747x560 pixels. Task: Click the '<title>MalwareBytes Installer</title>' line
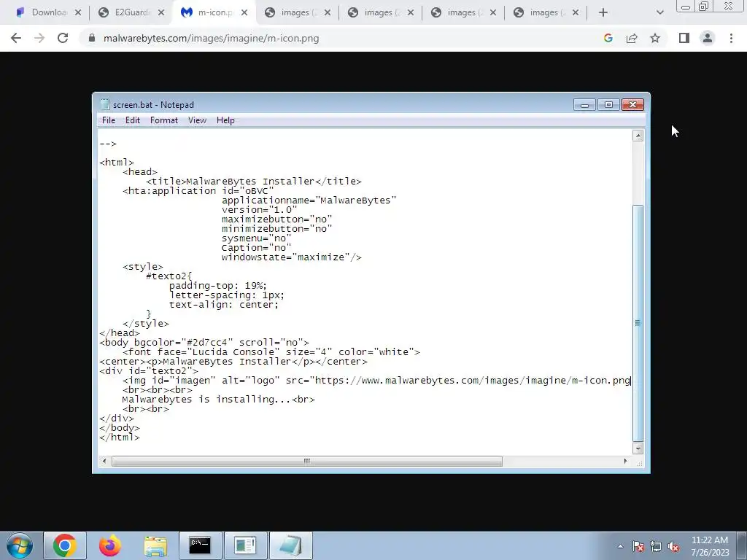pos(254,182)
